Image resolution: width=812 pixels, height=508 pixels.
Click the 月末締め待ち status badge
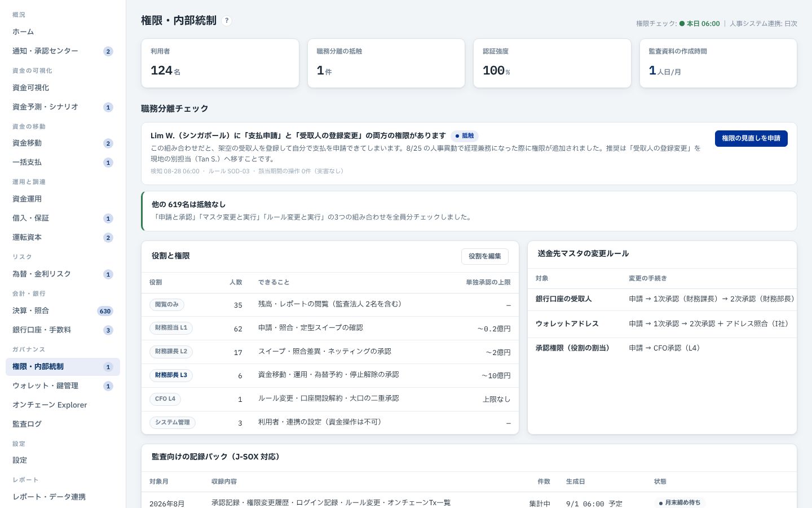click(679, 503)
